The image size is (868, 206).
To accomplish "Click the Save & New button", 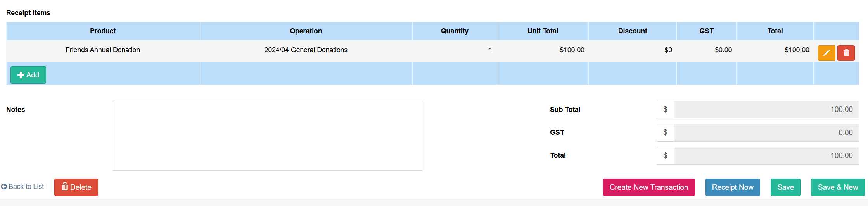I will pyautogui.click(x=838, y=187).
